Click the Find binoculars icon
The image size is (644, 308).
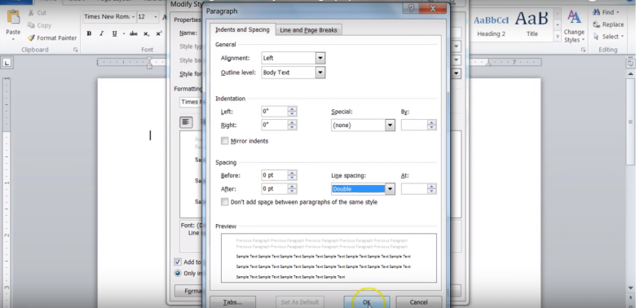(x=597, y=12)
